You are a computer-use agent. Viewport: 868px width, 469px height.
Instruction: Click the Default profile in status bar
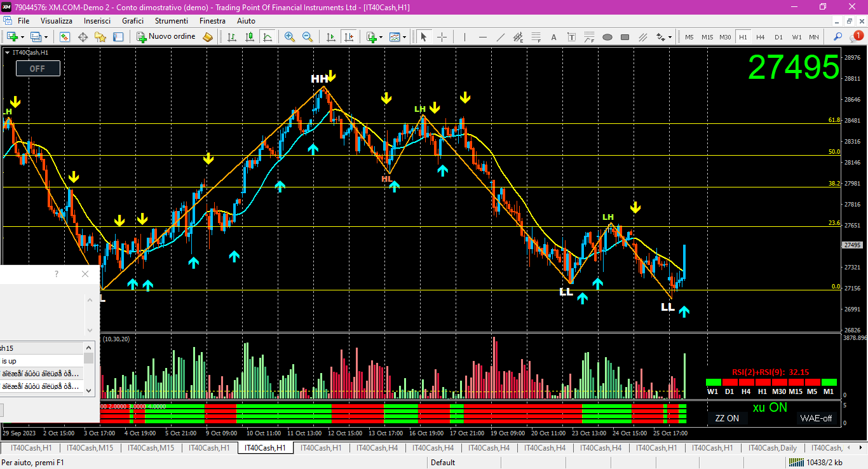(x=442, y=462)
